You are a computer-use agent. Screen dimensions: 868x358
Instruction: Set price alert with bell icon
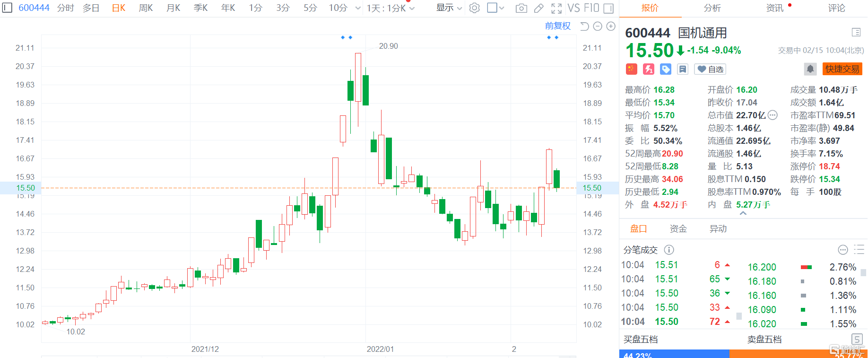pyautogui.click(x=810, y=69)
